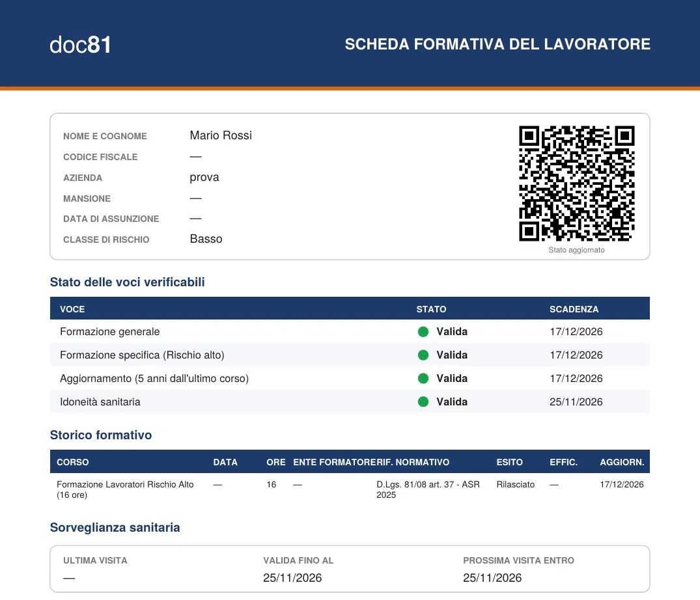This screenshot has width=700, height=600.
Task: Click the 'ENTE FORMATORE' column header
Action: (335, 462)
